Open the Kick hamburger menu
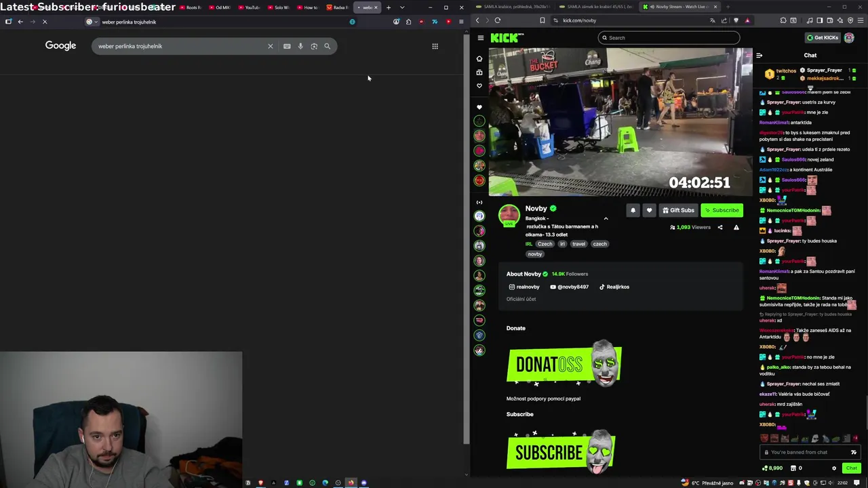The height and width of the screenshot is (488, 868). click(480, 38)
